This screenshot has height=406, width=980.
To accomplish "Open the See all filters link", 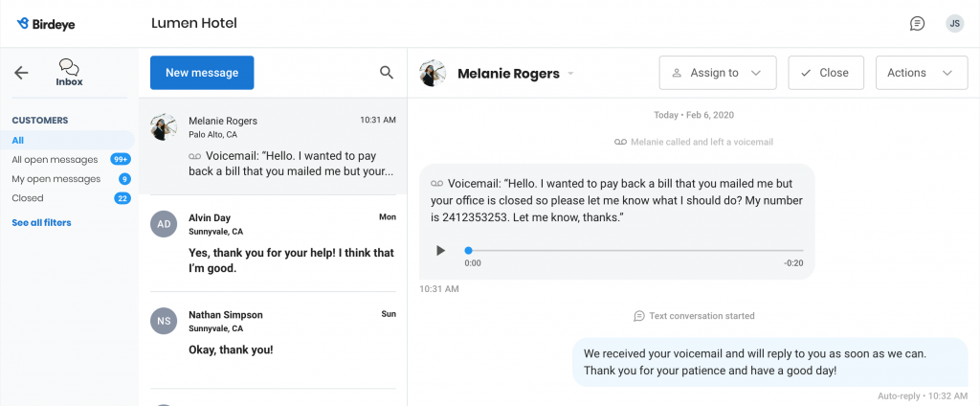I will coord(41,223).
